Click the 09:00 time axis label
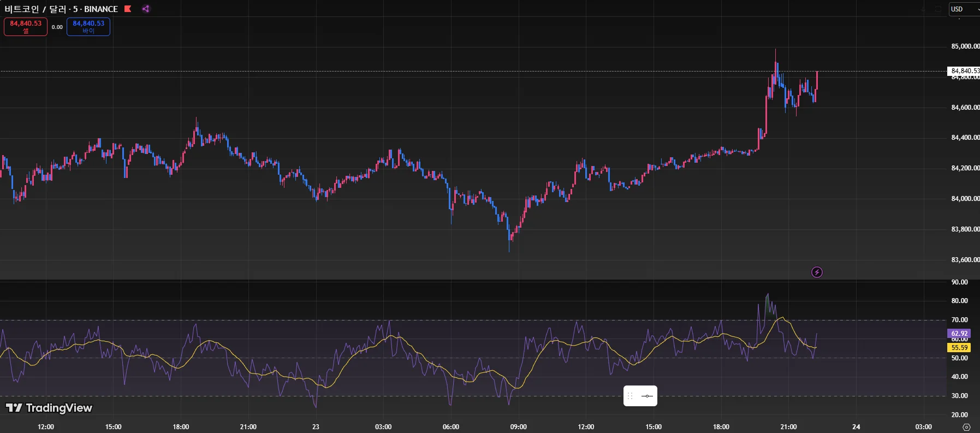Image resolution: width=980 pixels, height=433 pixels. click(519, 427)
